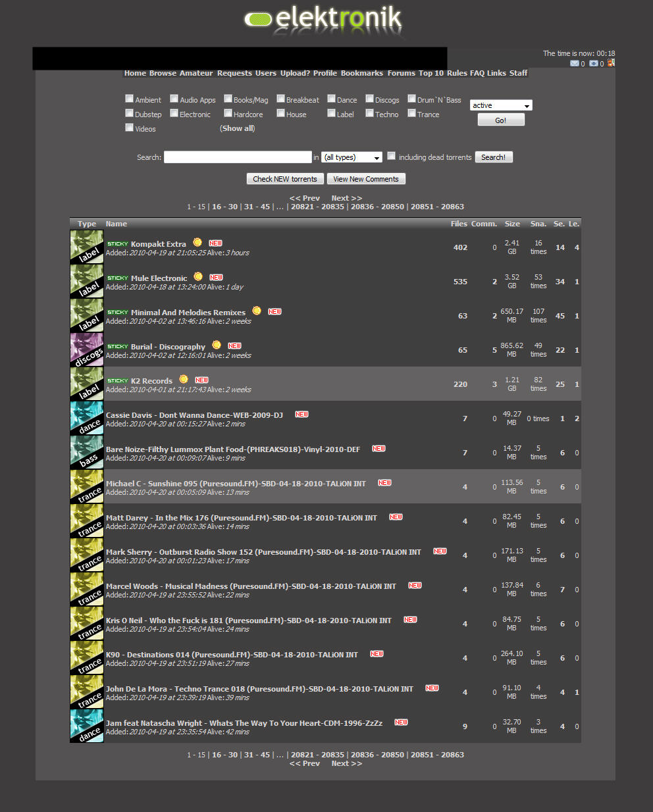
Task: Click the gold coin icon beside Mule Electronic
Action: tap(198, 277)
